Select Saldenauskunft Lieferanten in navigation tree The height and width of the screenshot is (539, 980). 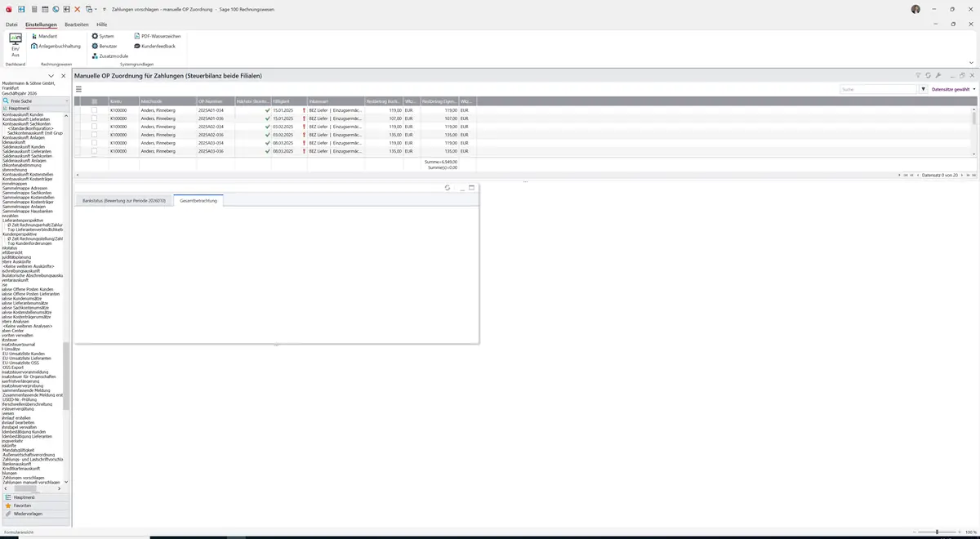(x=27, y=151)
